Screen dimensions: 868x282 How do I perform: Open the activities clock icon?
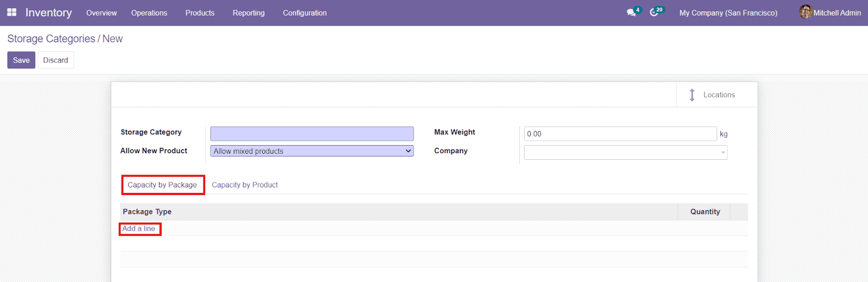coord(654,12)
